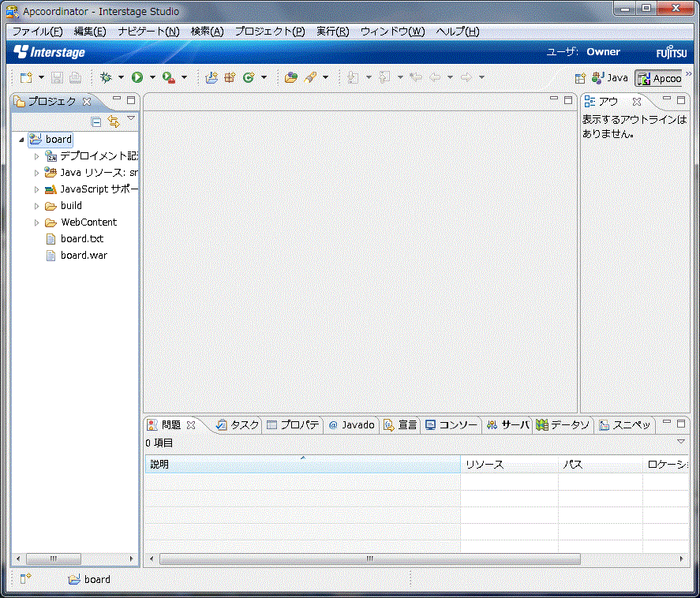Open the Run button dropdown arrow
Image resolution: width=700 pixels, height=598 pixels.
[x=152, y=77]
